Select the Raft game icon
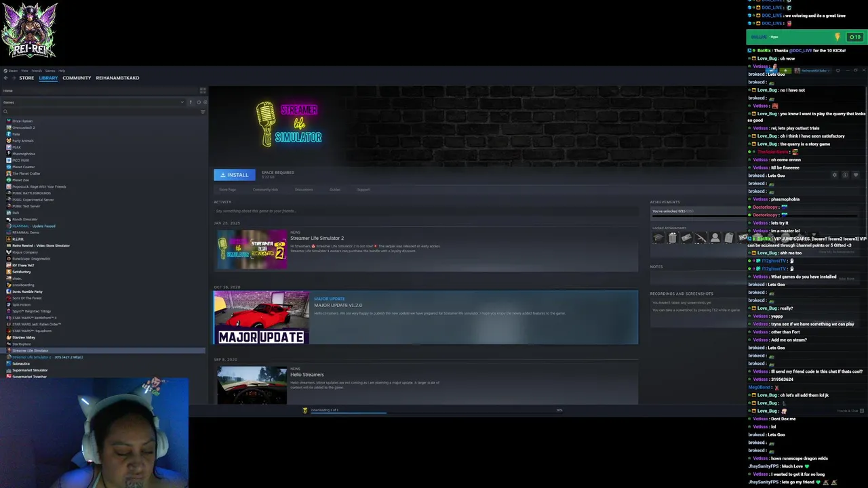This screenshot has width=868, height=488. (8, 213)
